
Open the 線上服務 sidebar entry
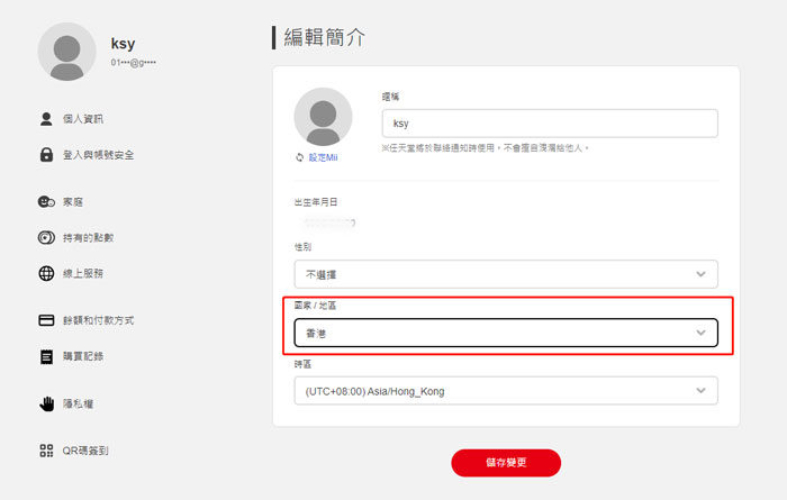[83, 274]
